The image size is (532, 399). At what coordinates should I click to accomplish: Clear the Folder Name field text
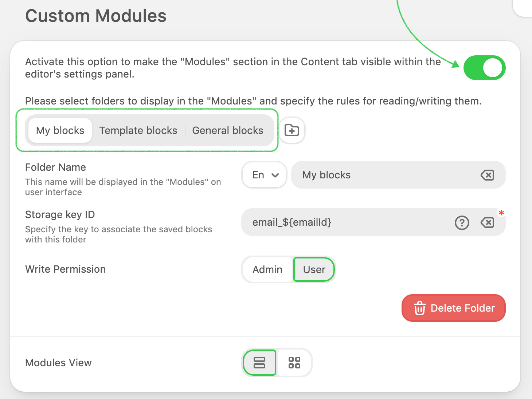pyautogui.click(x=487, y=175)
